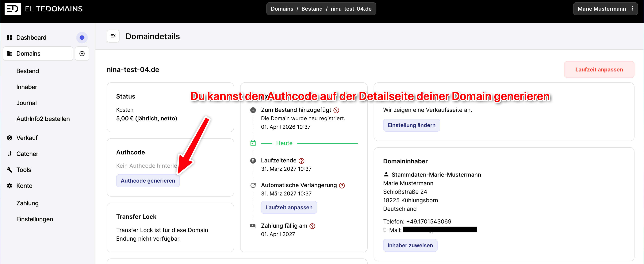Click the 01. April 2027 payment date
Viewport: 644px width, 264px height.
278,234
